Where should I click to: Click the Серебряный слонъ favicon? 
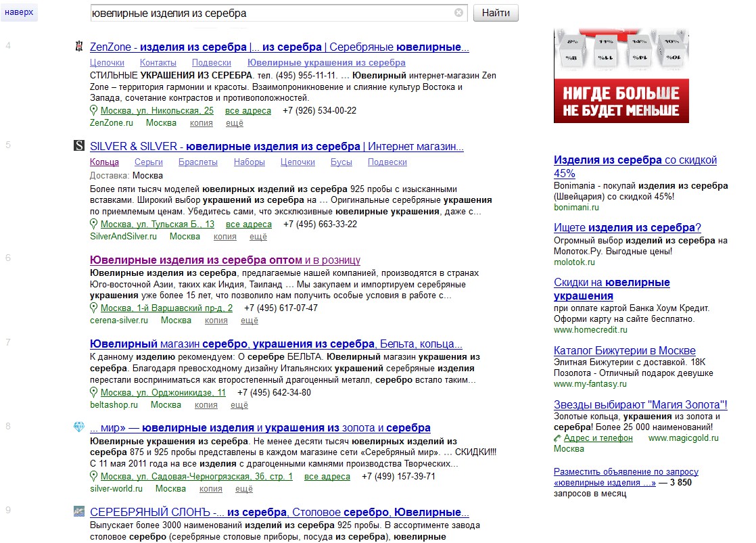[x=79, y=511]
